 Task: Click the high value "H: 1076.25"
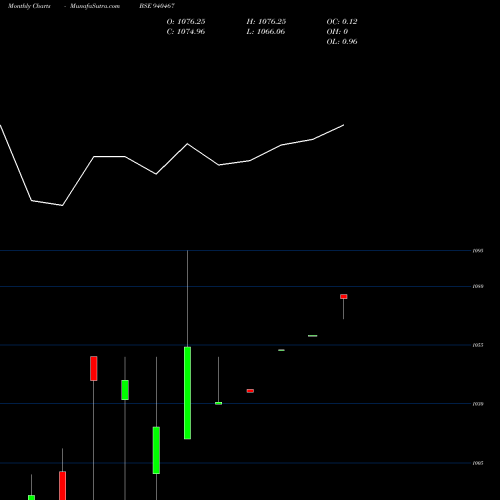266,22
